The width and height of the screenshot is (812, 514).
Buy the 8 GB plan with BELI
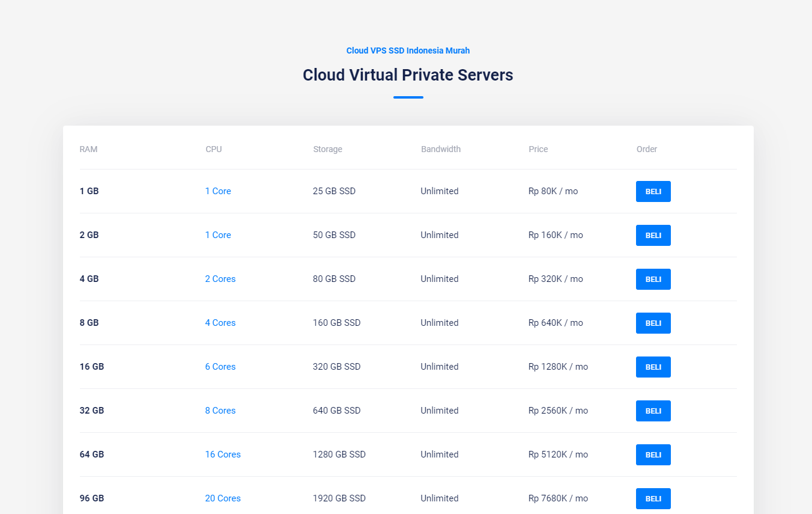coord(653,323)
